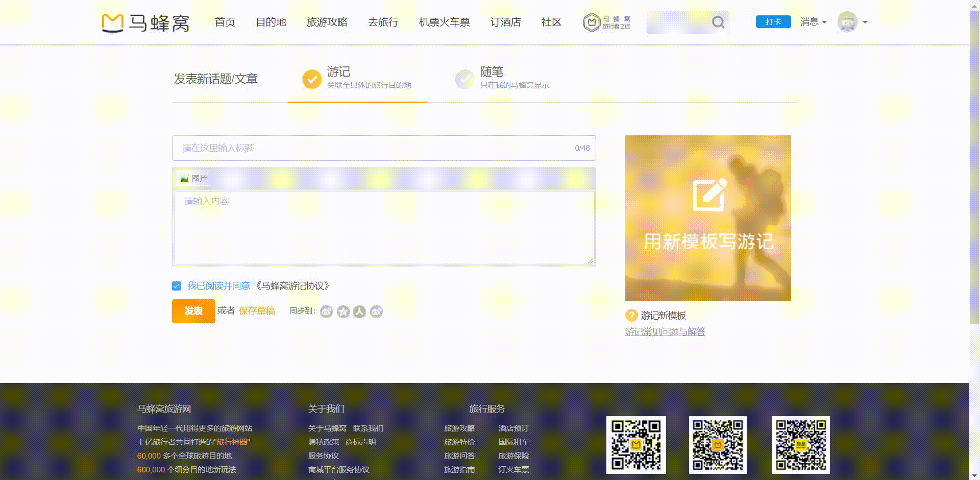The image size is (980, 480).
Task: Open 酒店预订 footer link
Action: pos(513,428)
